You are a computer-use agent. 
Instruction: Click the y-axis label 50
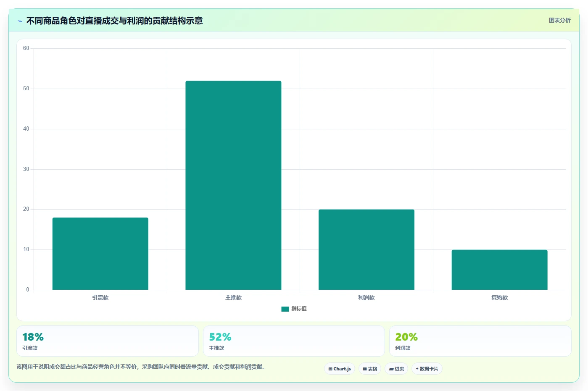coord(26,89)
